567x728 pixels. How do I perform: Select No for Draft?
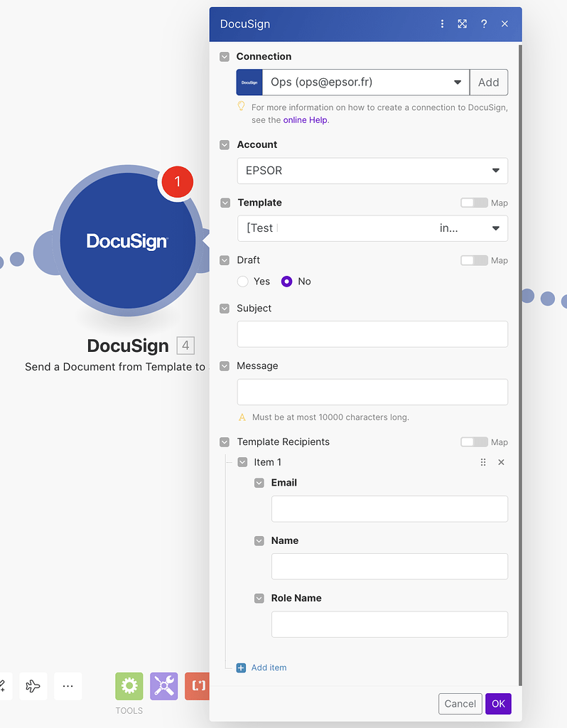point(287,282)
